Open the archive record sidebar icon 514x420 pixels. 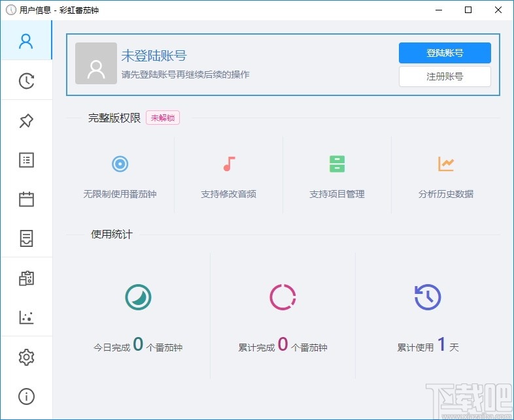[26, 238]
